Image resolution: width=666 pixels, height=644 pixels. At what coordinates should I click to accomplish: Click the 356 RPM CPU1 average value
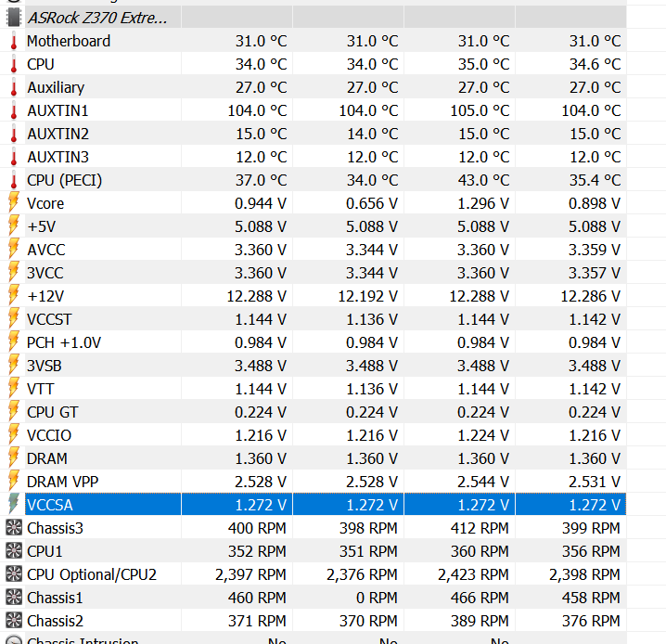pos(591,551)
